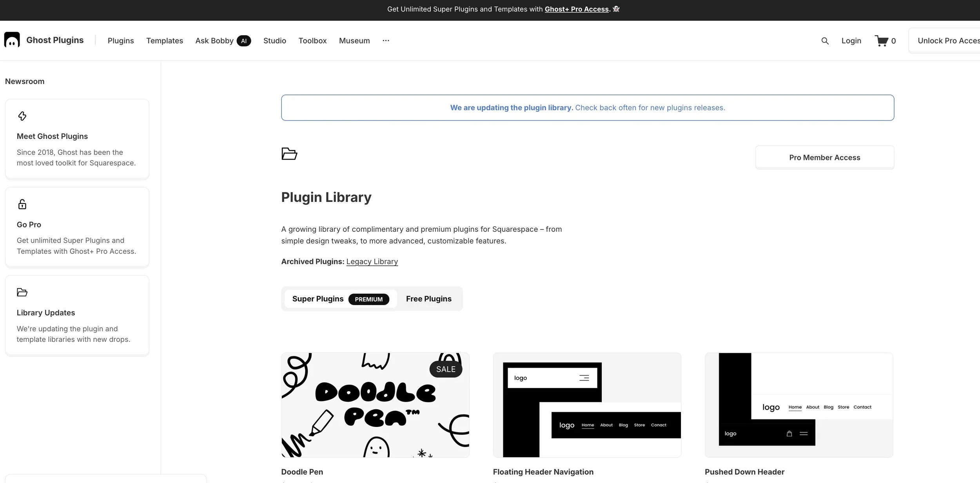Go to Templates in the top navigation
Viewport: 980px width, 483px height.
[x=165, y=41]
